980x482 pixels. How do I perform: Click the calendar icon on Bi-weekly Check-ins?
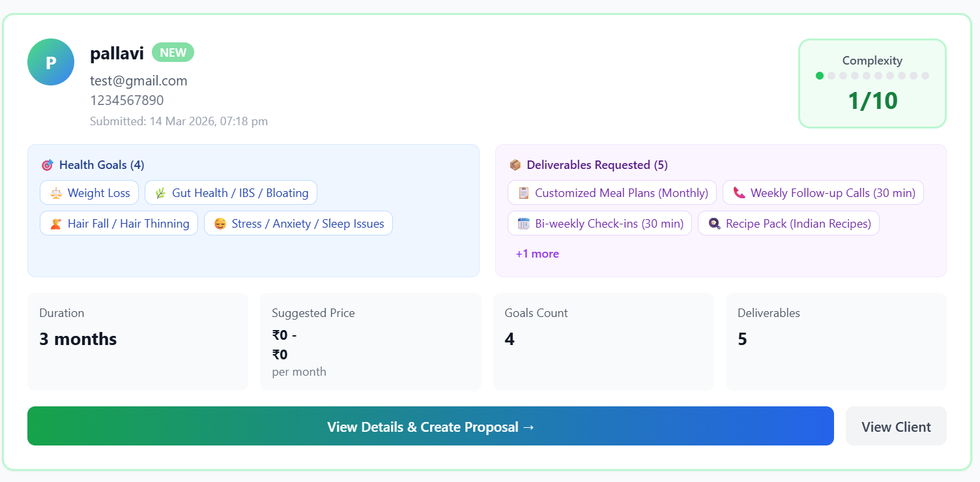(523, 224)
